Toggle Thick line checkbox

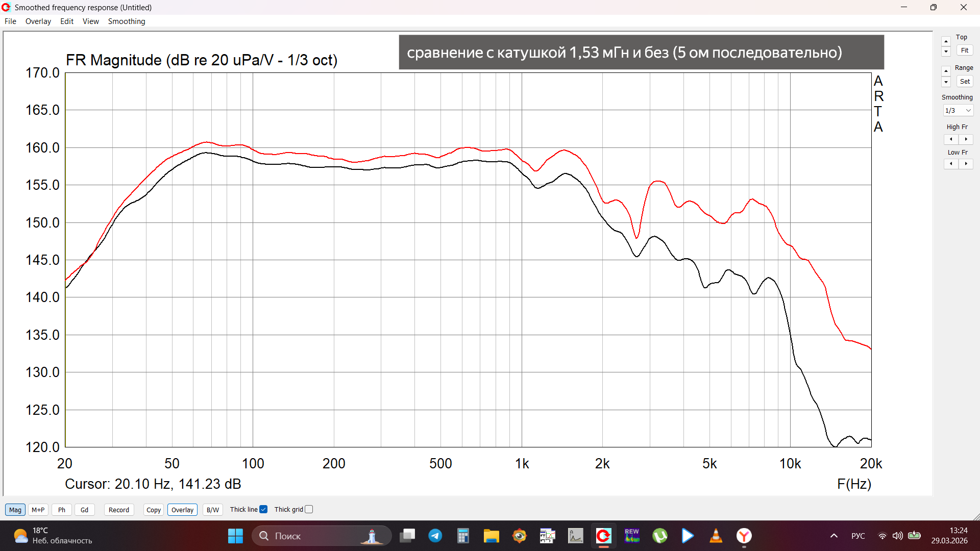pyautogui.click(x=263, y=509)
